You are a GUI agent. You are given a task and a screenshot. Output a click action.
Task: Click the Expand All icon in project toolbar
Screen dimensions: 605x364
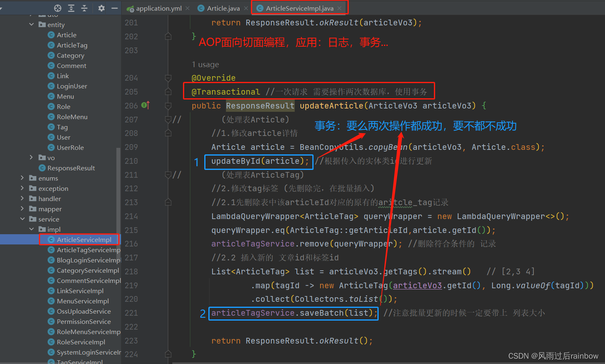(x=71, y=8)
